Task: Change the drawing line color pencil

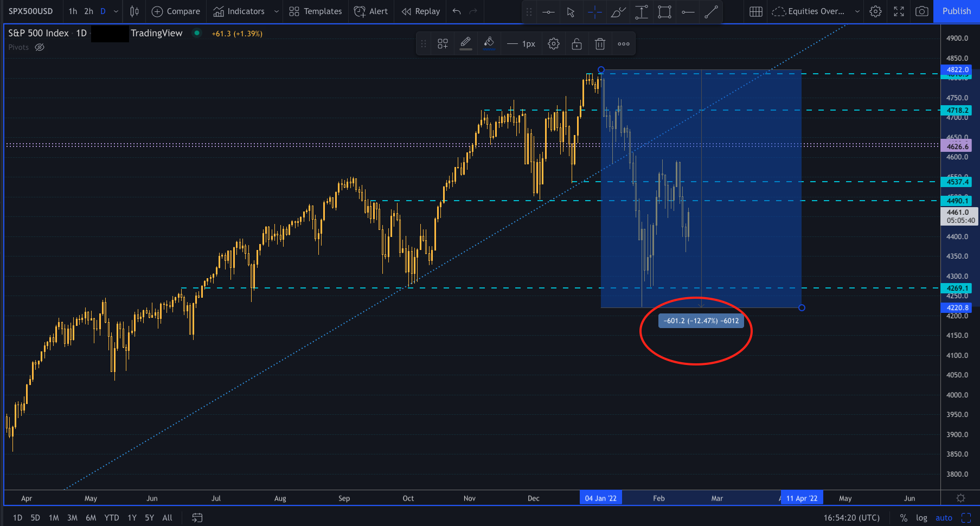Action: 465,44
